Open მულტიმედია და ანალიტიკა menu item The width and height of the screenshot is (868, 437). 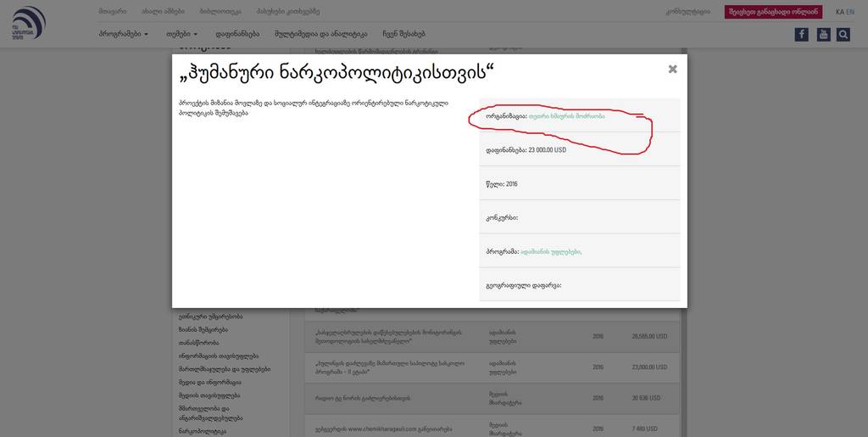click(x=321, y=34)
